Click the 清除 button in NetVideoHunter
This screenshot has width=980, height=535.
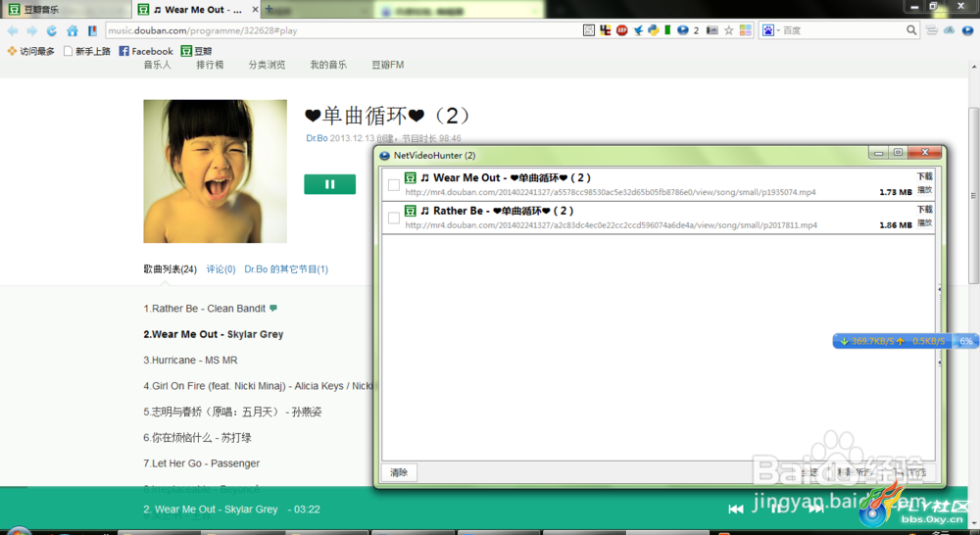pyautogui.click(x=399, y=472)
